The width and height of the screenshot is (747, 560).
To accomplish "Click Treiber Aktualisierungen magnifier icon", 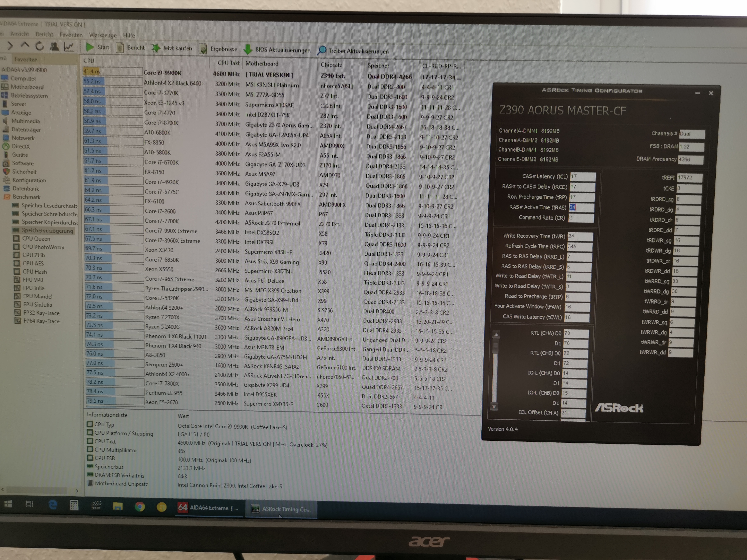I will click(x=322, y=50).
